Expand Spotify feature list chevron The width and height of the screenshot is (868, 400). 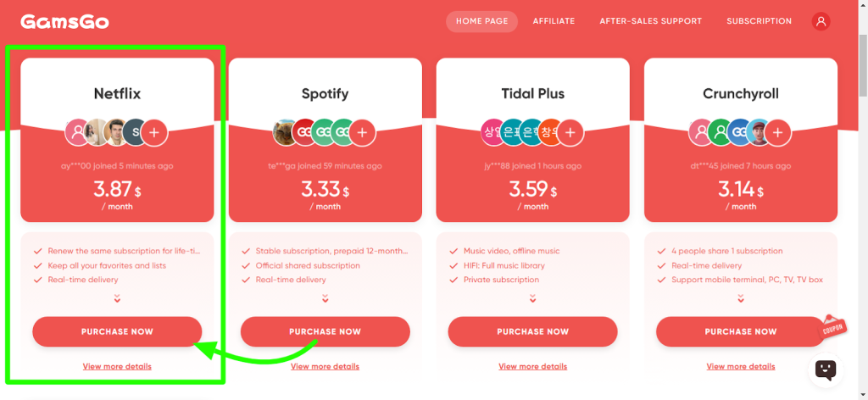click(325, 299)
